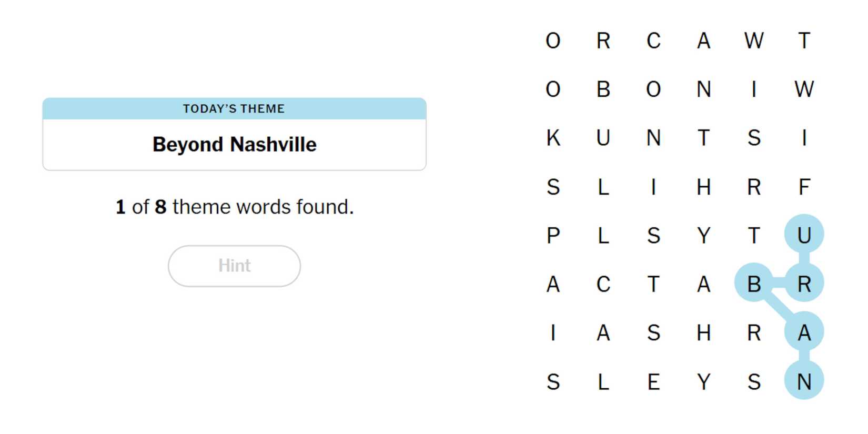Click the Hint button

(x=234, y=266)
